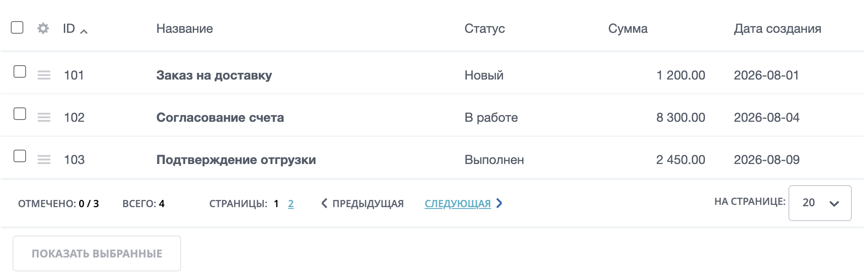868x275 pixels.
Task: Click the ID sort ascending arrow
Action: click(x=84, y=31)
